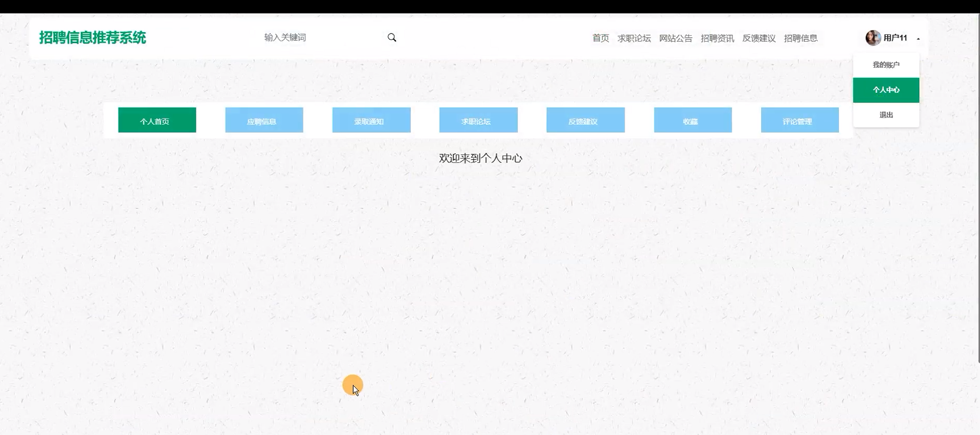Click the user avatar picture

(873, 38)
